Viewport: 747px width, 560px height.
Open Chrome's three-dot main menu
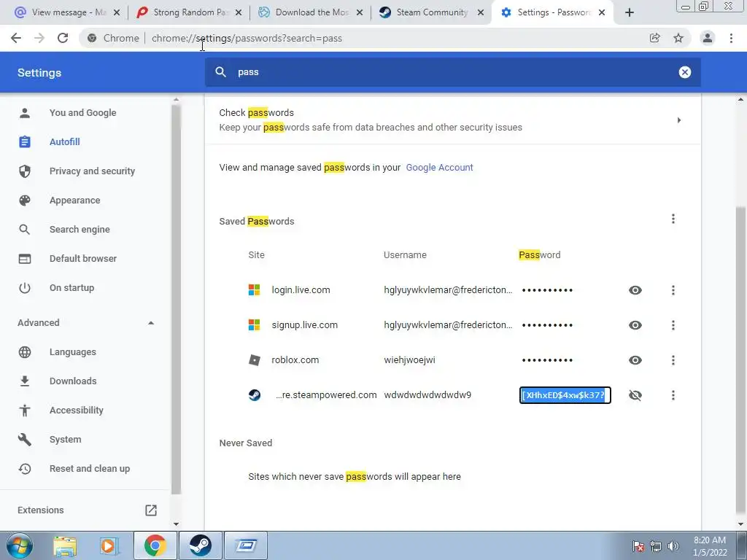pos(731,38)
